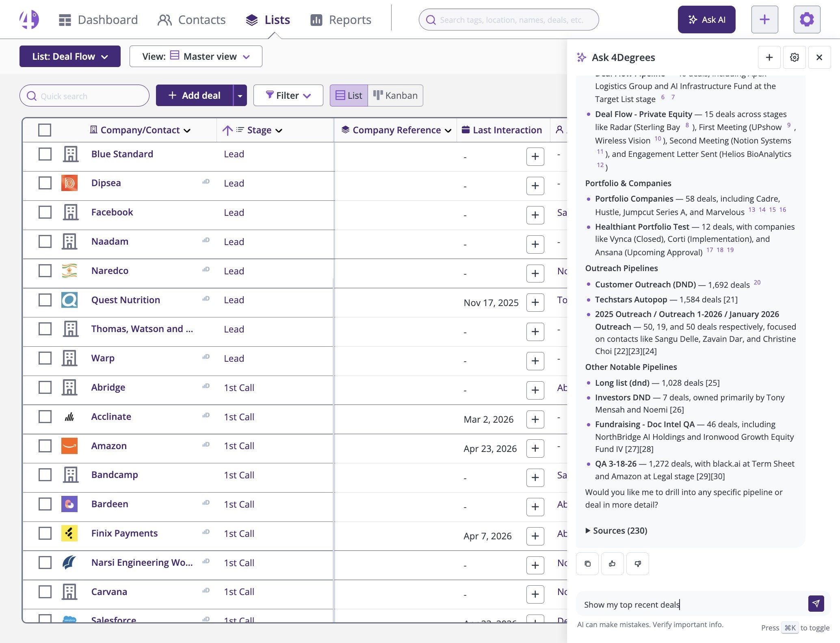Click the thumbs down feedback icon
Screen dimensions: 840x643
coord(637,564)
